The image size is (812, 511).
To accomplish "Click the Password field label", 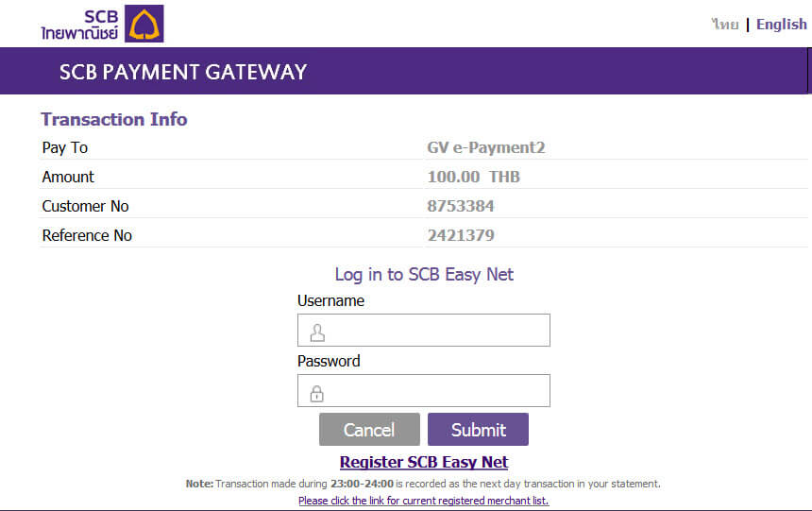I will pos(329,361).
